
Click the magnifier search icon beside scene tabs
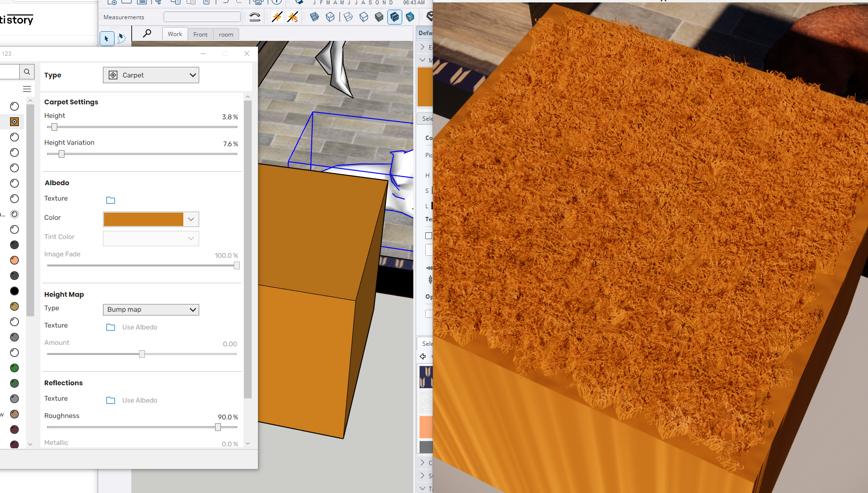tap(147, 33)
